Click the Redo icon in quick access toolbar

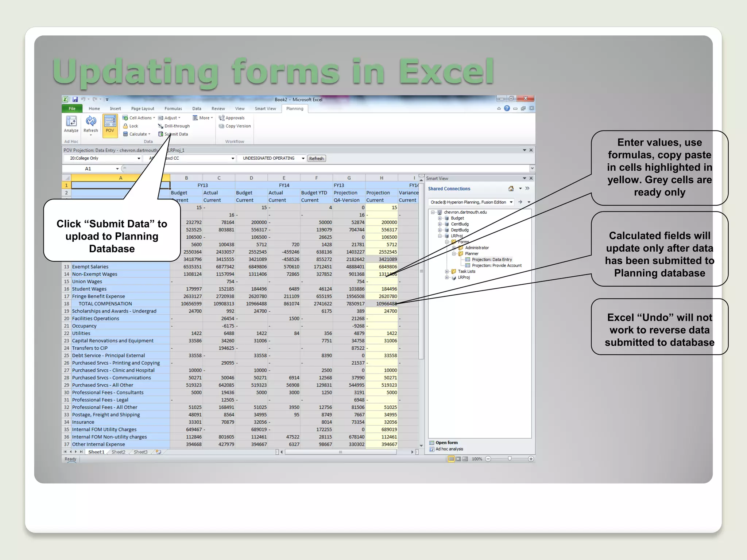pyautogui.click(x=95, y=99)
